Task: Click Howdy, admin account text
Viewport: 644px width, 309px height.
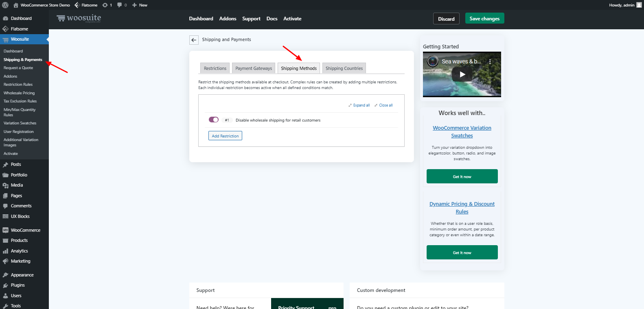Action: pyautogui.click(x=622, y=5)
